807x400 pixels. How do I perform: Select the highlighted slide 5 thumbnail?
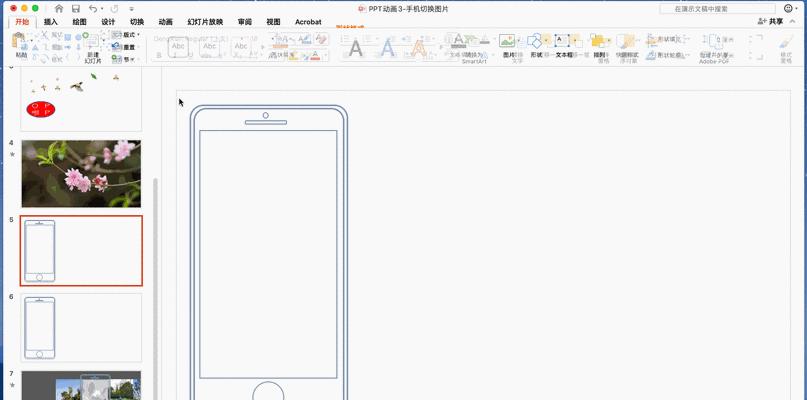pos(81,251)
